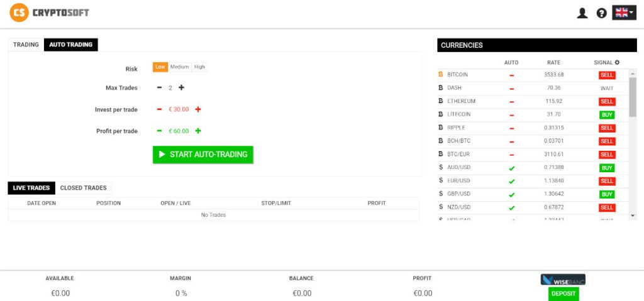Set risk level to Medium

coord(179,67)
